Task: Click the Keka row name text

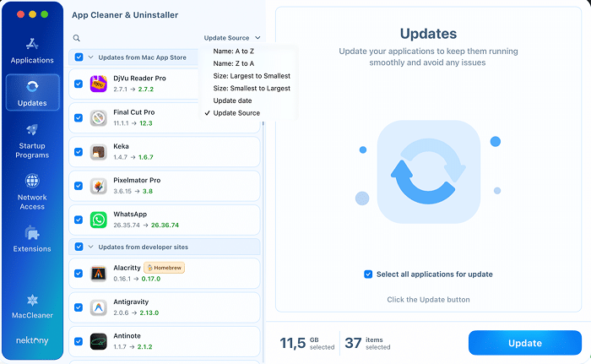Action: (121, 146)
